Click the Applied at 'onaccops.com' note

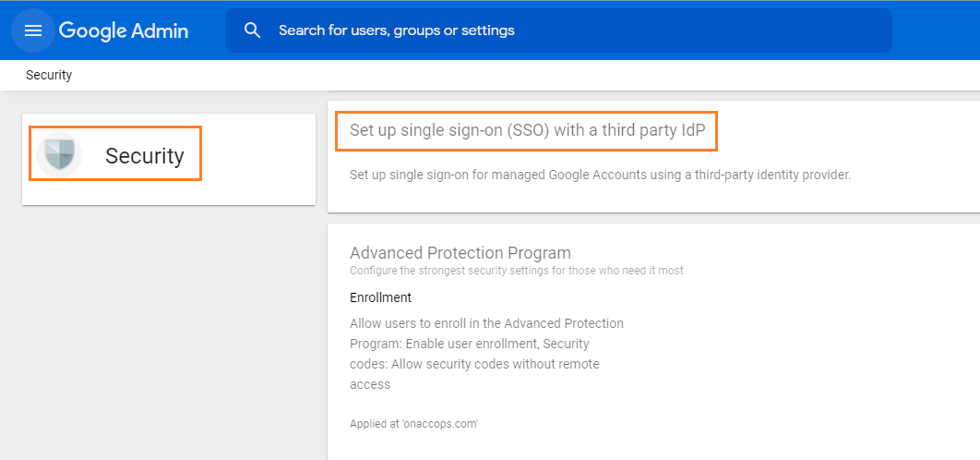click(x=413, y=424)
